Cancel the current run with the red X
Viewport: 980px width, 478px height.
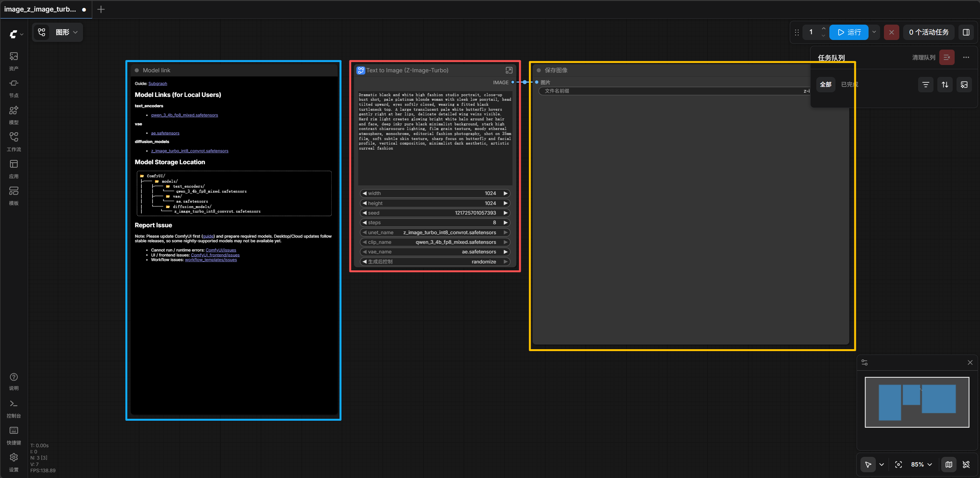click(892, 32)
